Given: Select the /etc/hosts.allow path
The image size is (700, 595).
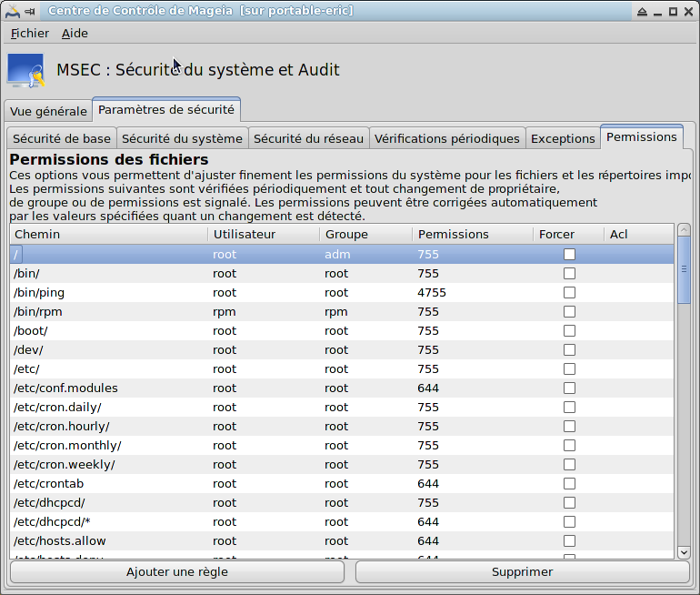Looking at the screenshot, I should (x=59, y=541).
